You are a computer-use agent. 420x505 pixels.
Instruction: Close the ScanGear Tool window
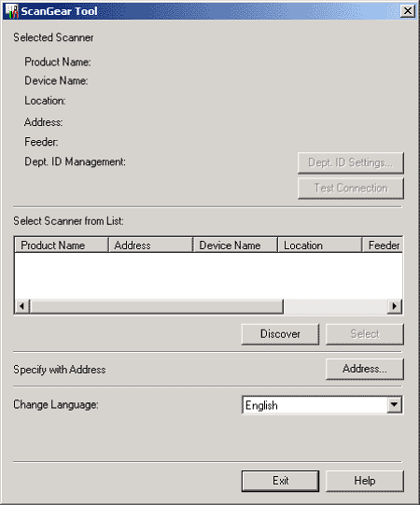408,11
